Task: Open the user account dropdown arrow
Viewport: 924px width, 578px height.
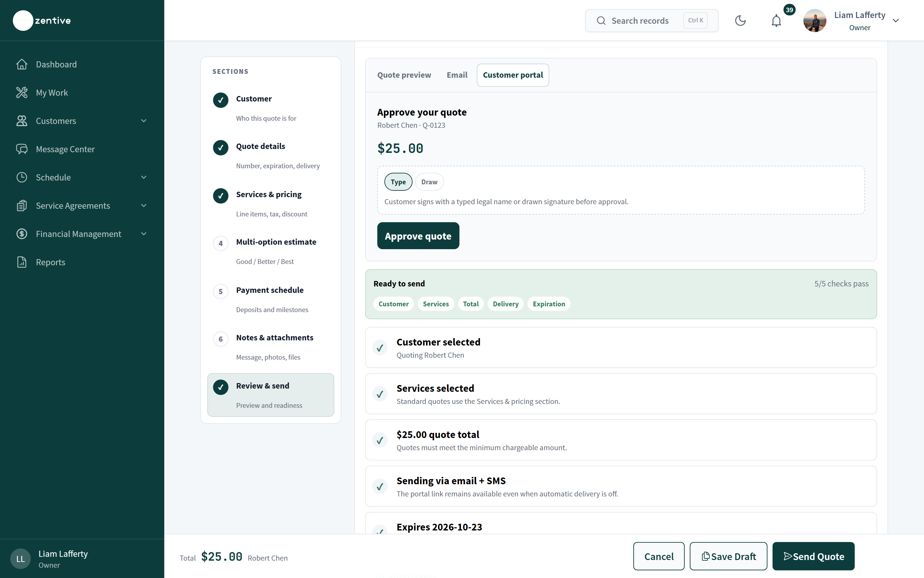Action: point(896,21)
